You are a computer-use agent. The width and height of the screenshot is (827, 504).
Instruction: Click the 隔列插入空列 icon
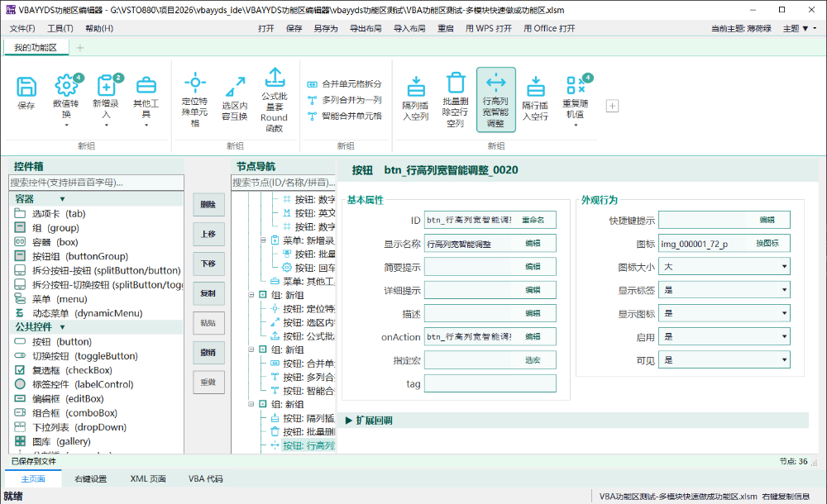coord(416,87)
